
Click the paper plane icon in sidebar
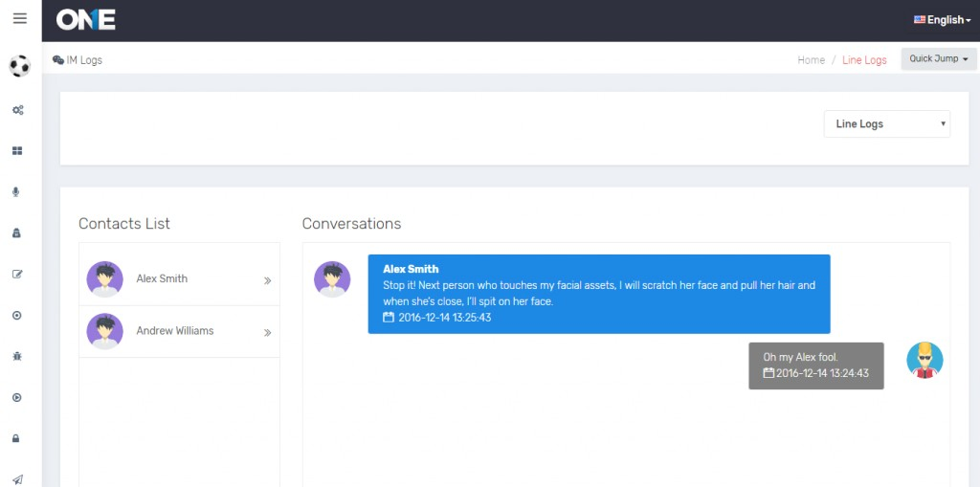coord(16,478)
